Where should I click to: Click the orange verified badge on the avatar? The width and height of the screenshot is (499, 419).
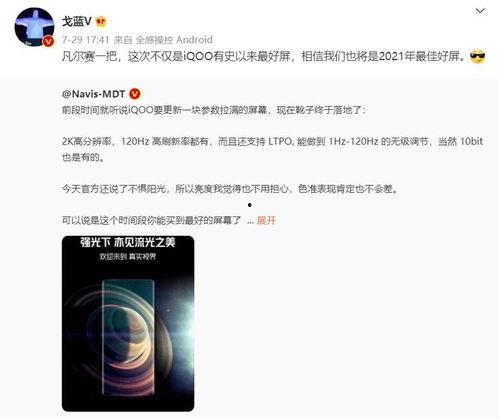coord(49,41)
